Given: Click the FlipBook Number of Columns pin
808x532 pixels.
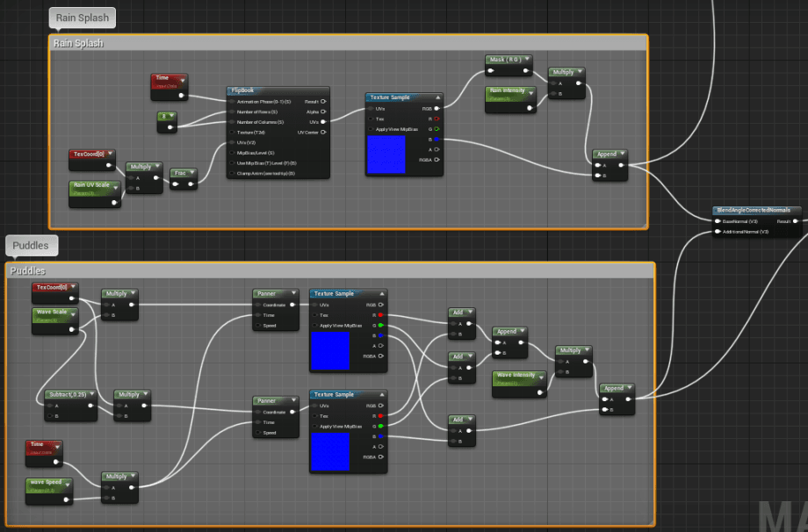Looking at the screenshot, I should [232, 122].
